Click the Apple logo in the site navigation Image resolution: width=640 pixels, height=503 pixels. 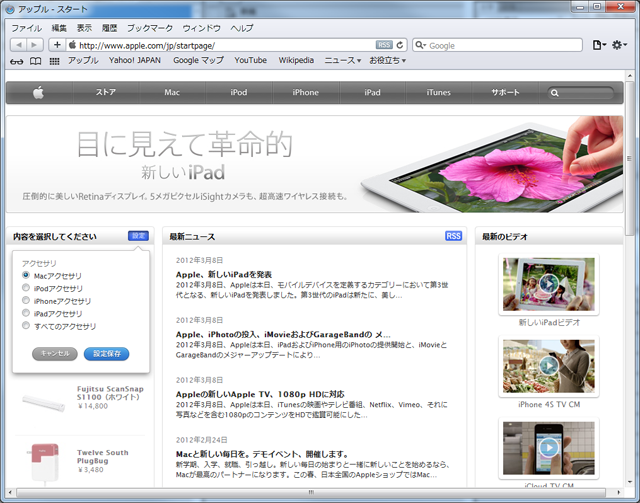(x=38, y=93)
